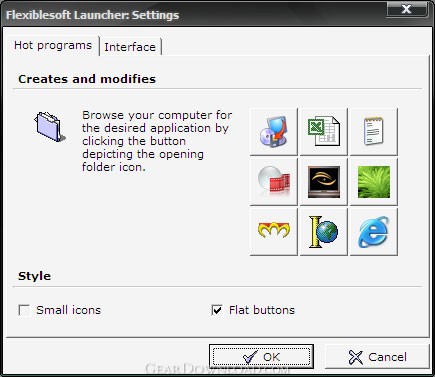
Task: Launch the Excel spreadsheet icon button
Action: [x=324, y=132]
